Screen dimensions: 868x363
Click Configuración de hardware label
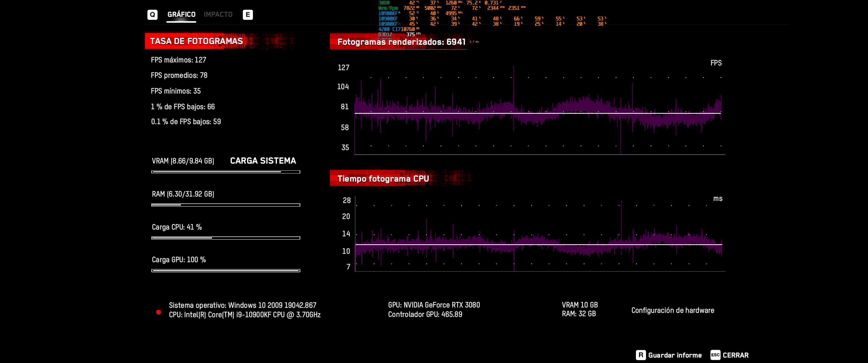672,310
